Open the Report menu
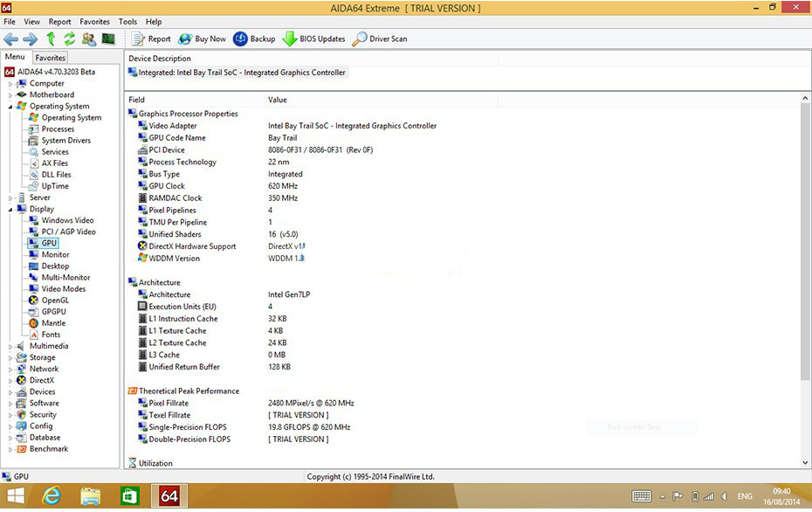The image size is (812, 512). 59,22
